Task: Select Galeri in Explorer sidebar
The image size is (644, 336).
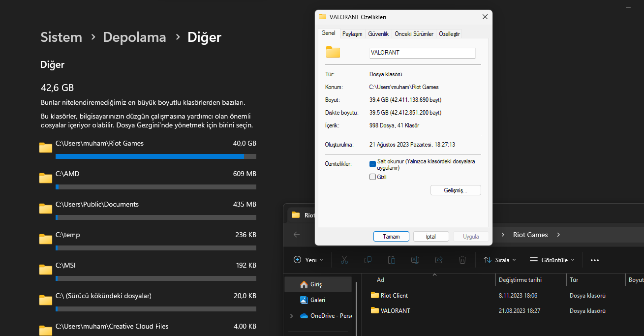Action: (318, 300)
